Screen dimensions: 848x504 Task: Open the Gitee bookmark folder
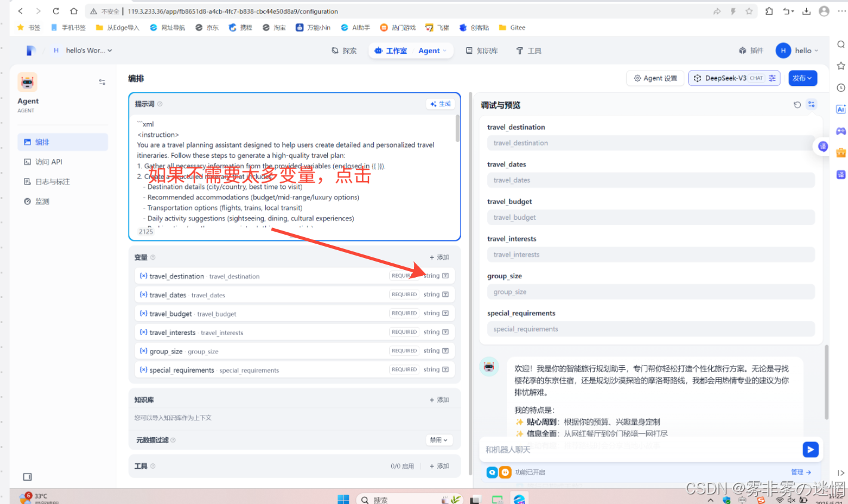coord(512,27)
